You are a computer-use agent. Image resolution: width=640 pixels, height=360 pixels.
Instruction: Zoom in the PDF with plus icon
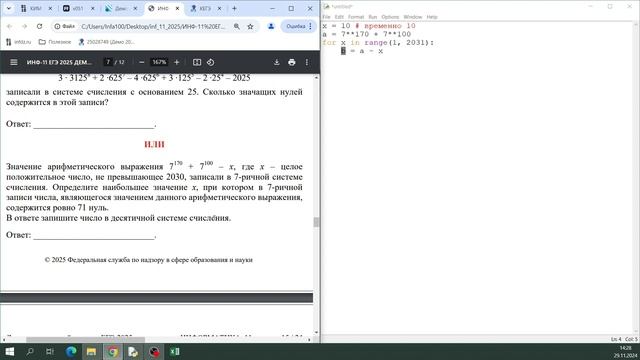pyautogui.click(x=177, y=62)
